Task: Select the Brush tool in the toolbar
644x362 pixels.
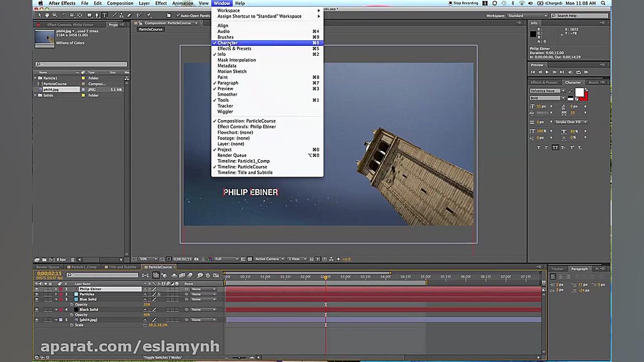Action: 114,15
